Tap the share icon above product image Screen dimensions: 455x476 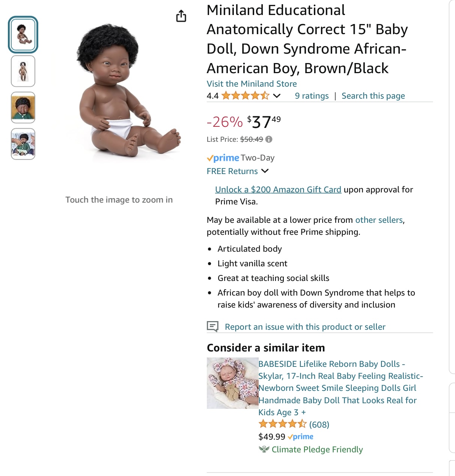[x=181, y=16]
